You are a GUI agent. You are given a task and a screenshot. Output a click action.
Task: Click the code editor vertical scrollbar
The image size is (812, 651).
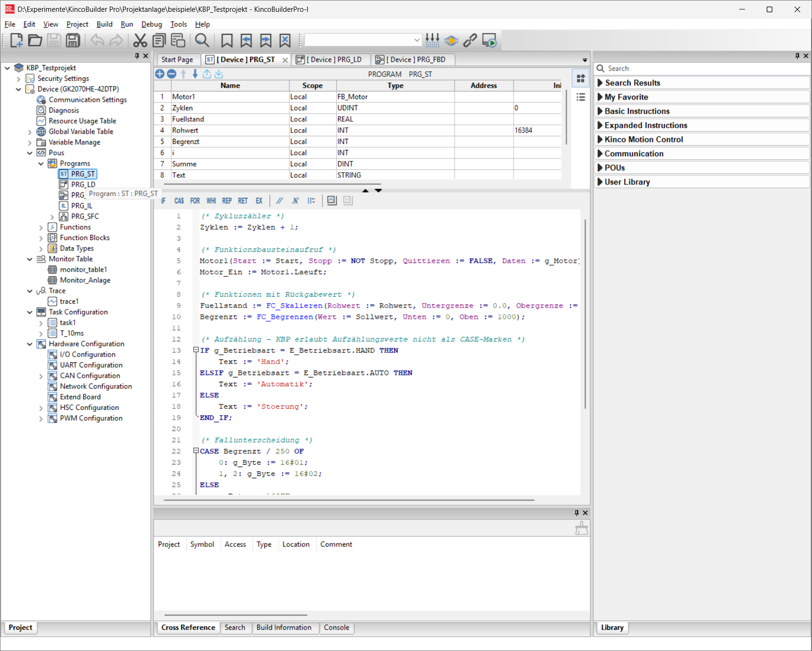(585, 314)
